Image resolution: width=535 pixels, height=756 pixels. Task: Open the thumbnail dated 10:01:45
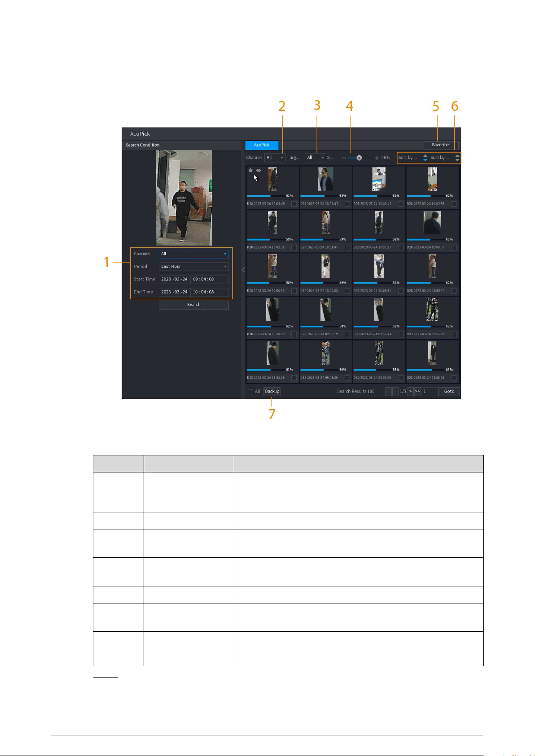click(325, 223)
